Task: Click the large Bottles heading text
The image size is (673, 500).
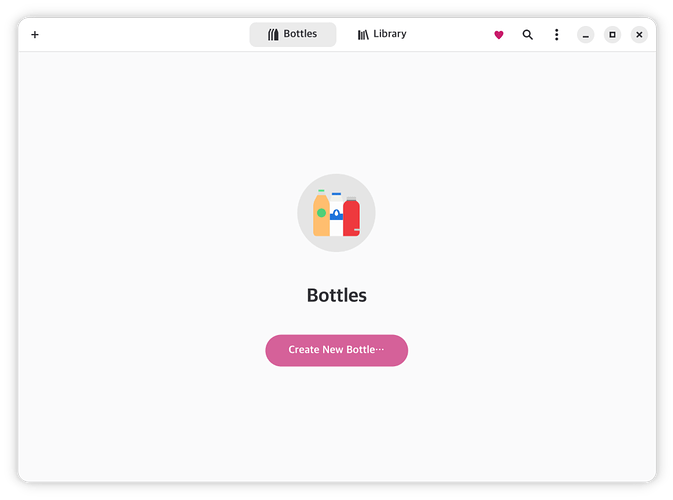Action: (336, 295)
